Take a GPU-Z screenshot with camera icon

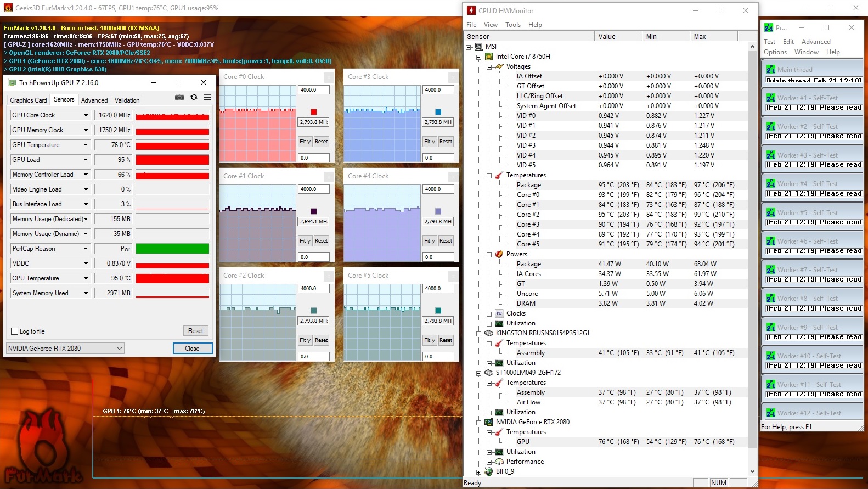(x=179, y=97)
